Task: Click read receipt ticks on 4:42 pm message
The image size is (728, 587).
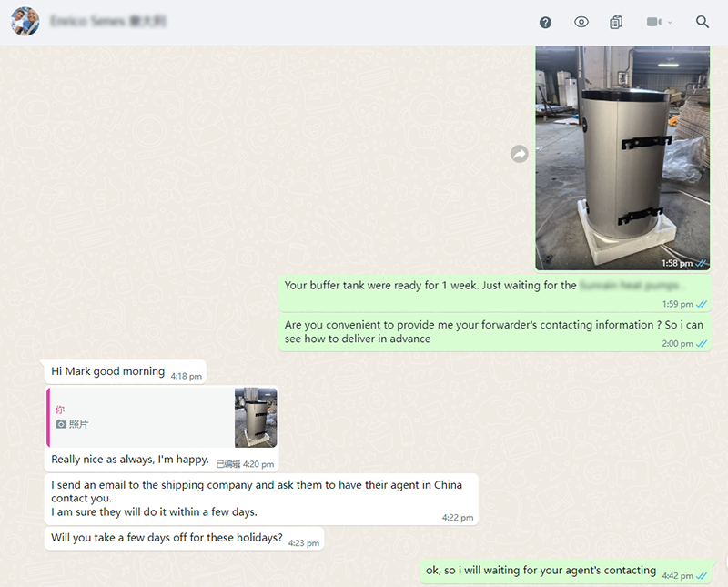Action: (x=702, y=576)
